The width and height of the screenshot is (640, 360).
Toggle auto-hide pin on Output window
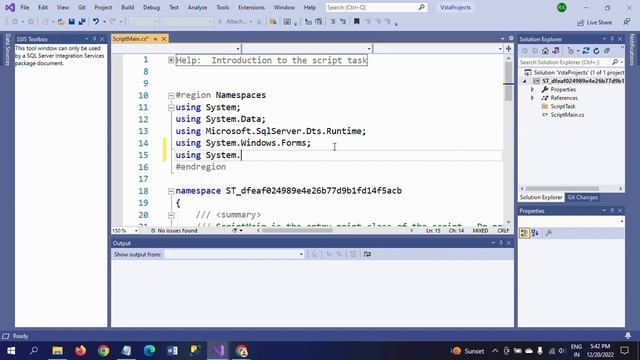(501, 243)
